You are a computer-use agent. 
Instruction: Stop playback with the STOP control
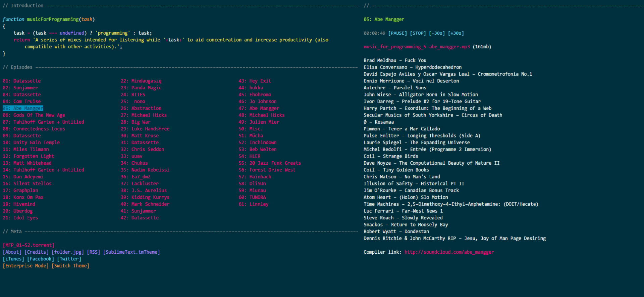(418, 33)
